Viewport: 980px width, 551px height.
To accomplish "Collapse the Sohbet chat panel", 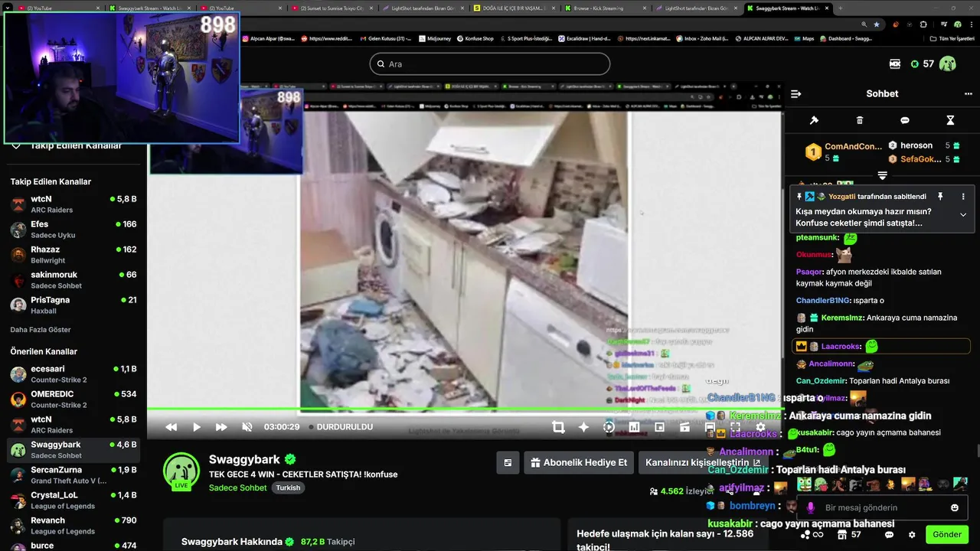I will click(795, 93).
